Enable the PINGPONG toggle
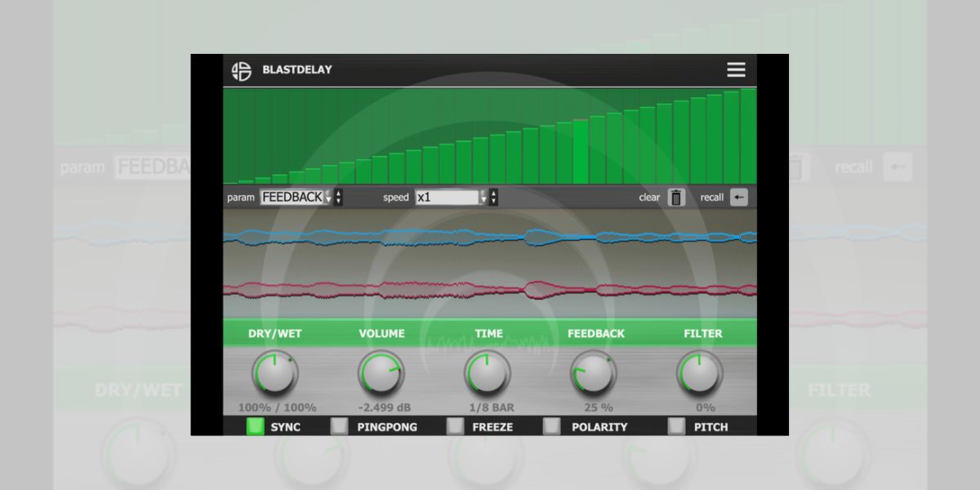This screenshot has height=490, width=980. pos(339,426)
